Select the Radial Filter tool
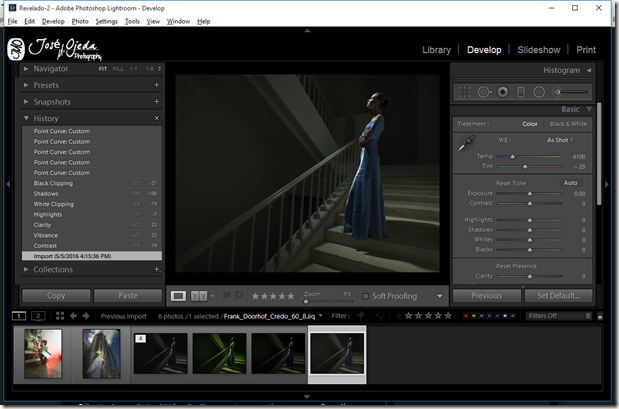Screen dimensions: 619x409 (539, 92)
